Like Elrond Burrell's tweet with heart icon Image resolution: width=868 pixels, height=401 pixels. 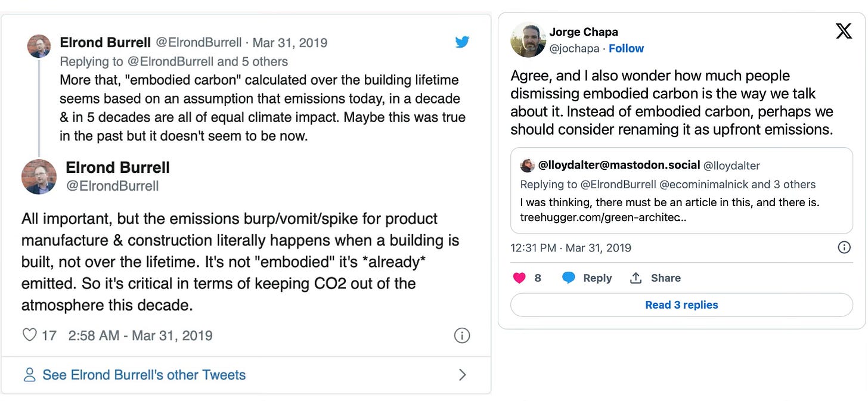click(x=29, y=335)
